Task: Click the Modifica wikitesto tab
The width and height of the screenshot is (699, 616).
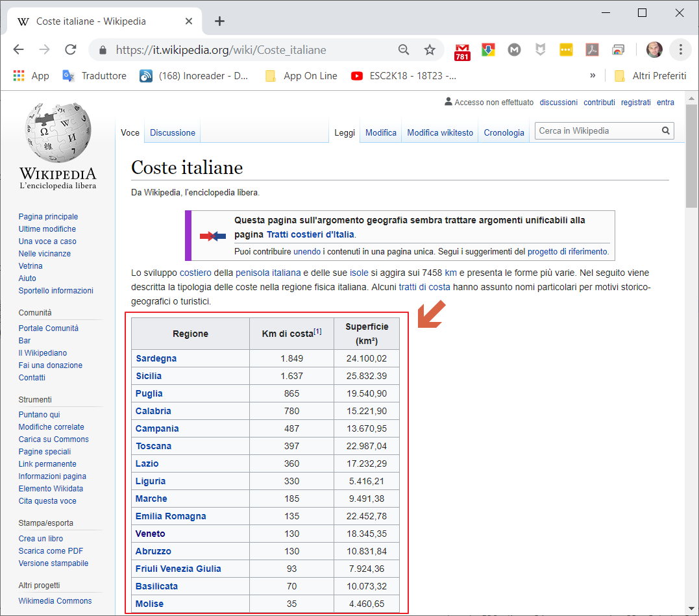Action: point(439,132)
